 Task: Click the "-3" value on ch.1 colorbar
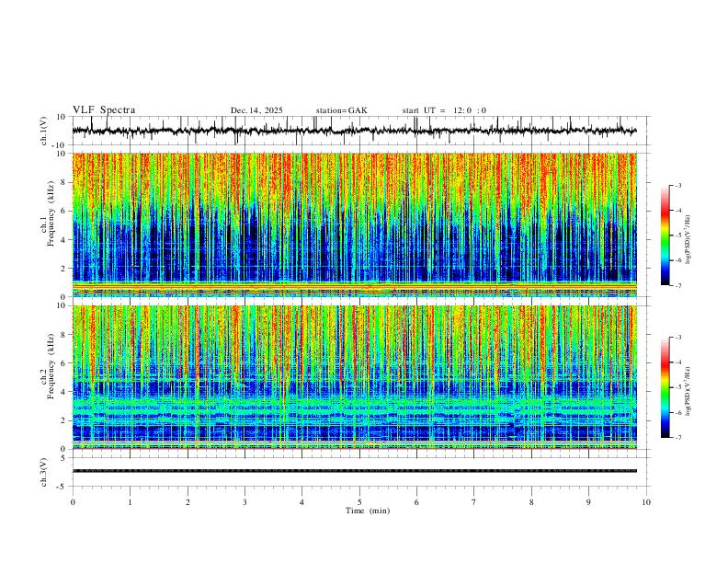click(x=678, y=186)
